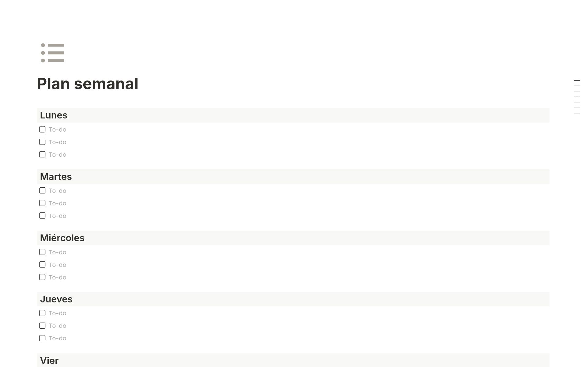Check the third to-do under Miércoles
This screenshot has height=367, width=588.
click(x=42, y=277)
